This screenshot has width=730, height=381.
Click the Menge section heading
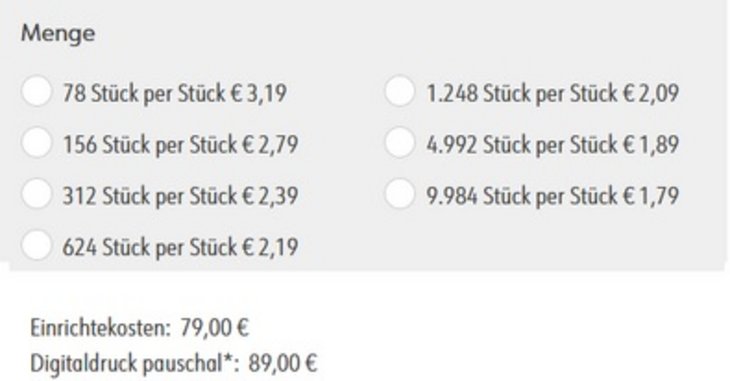[x=58, y=34]
